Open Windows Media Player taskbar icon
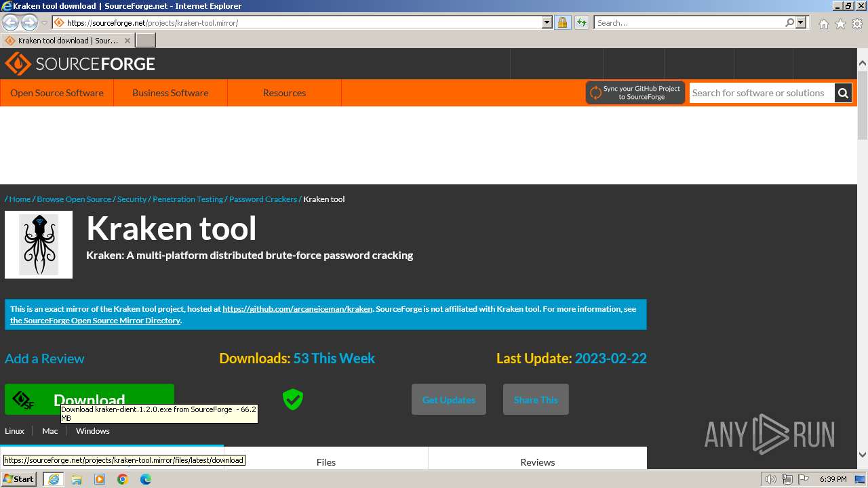Viewport: 868px width, 488px height. (100, 479)
